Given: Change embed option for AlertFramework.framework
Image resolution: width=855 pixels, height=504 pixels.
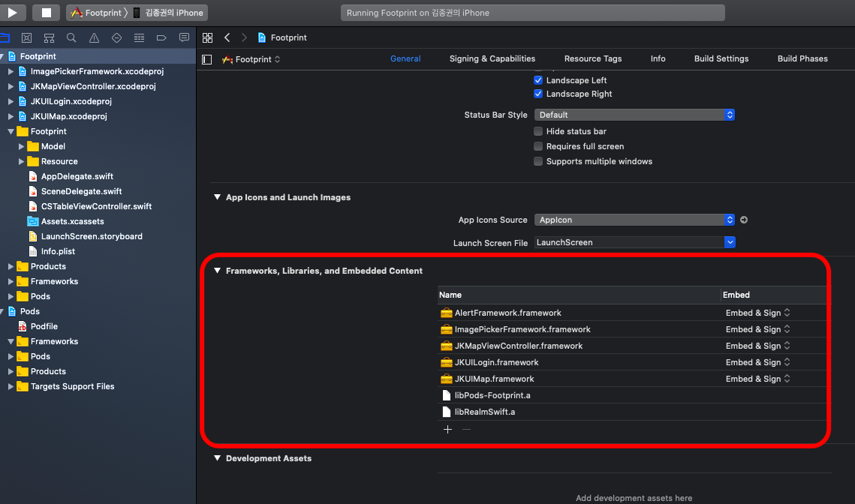Looking at the screenshot, I should (x=757, y=313).
